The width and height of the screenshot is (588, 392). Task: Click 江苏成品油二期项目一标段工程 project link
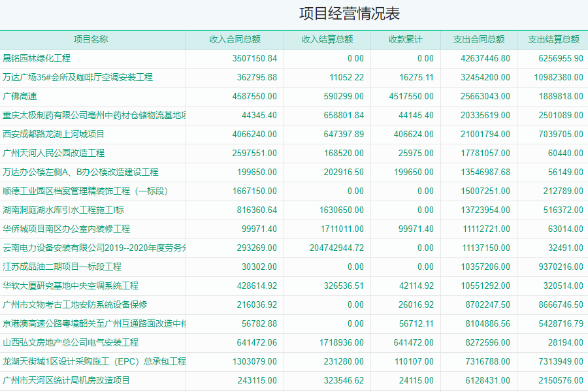point(62,267)
